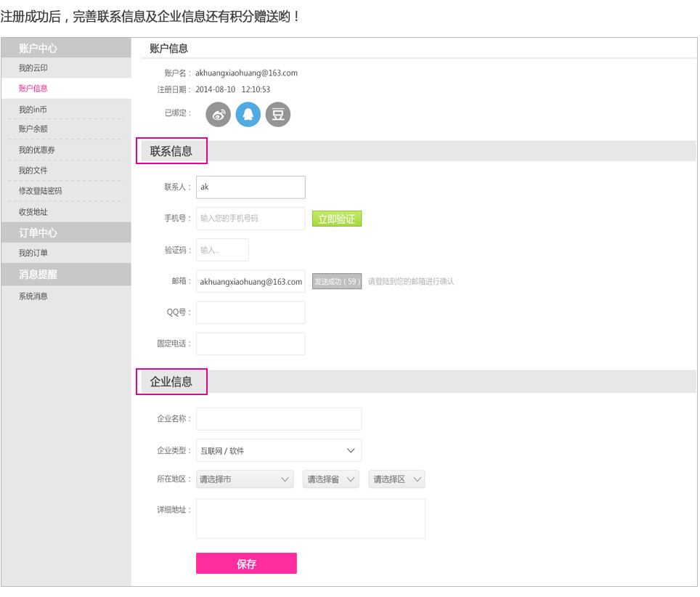Screen dimensions: 700x597
Task: Open 我的订单 in sidebar
Action: pyautogui.click(x=33, y=253)
